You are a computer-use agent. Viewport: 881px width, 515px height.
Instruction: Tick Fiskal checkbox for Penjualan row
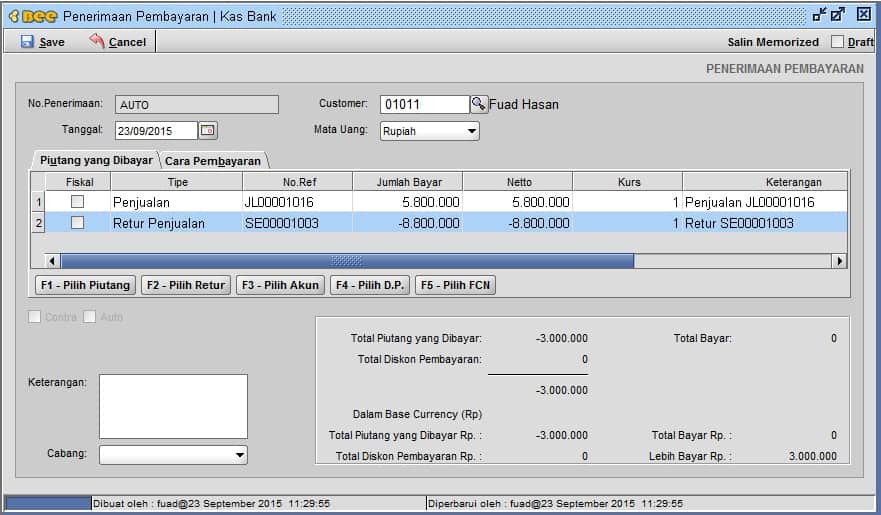coord(78,202)
